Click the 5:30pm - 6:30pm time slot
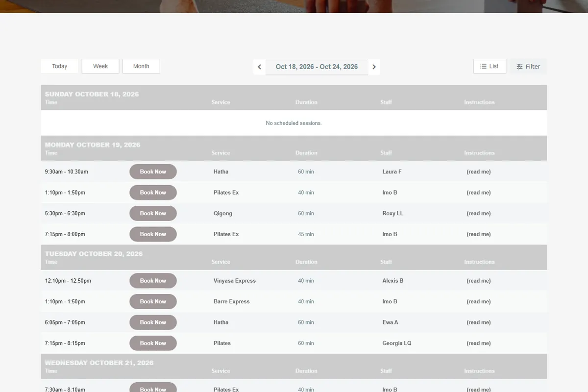 pos(65,214)
